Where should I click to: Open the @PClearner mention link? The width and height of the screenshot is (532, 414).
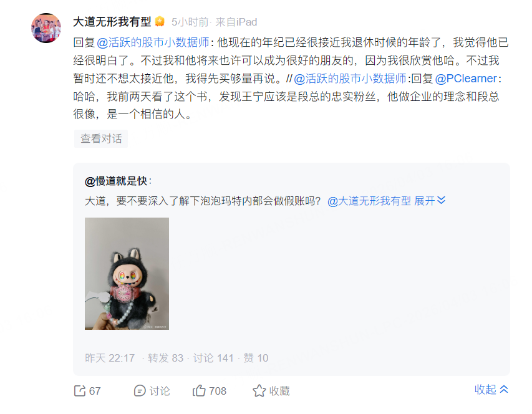[x=466, y=79]
